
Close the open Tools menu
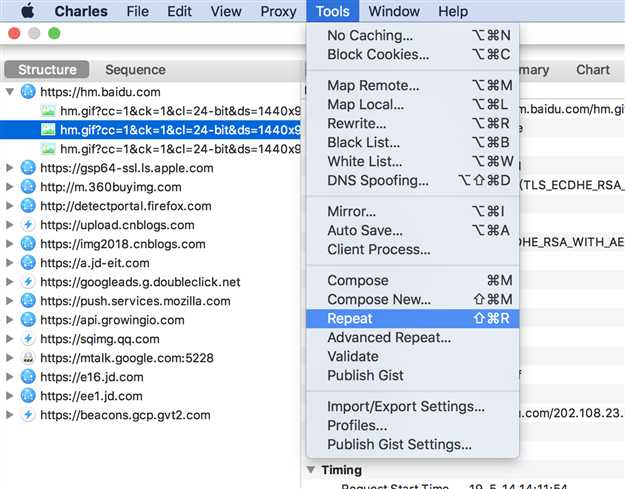pyautogui.click(x=332, y=11)
